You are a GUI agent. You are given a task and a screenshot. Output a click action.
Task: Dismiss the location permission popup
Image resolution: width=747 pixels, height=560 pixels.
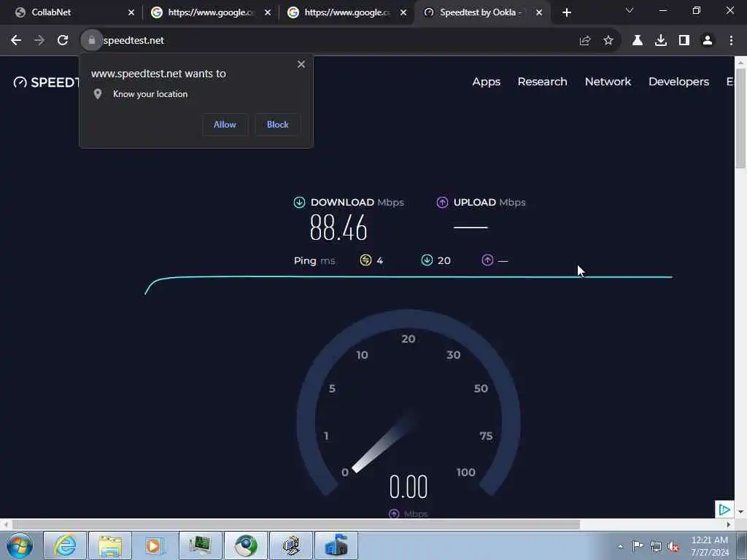click(x=301, y=64)
